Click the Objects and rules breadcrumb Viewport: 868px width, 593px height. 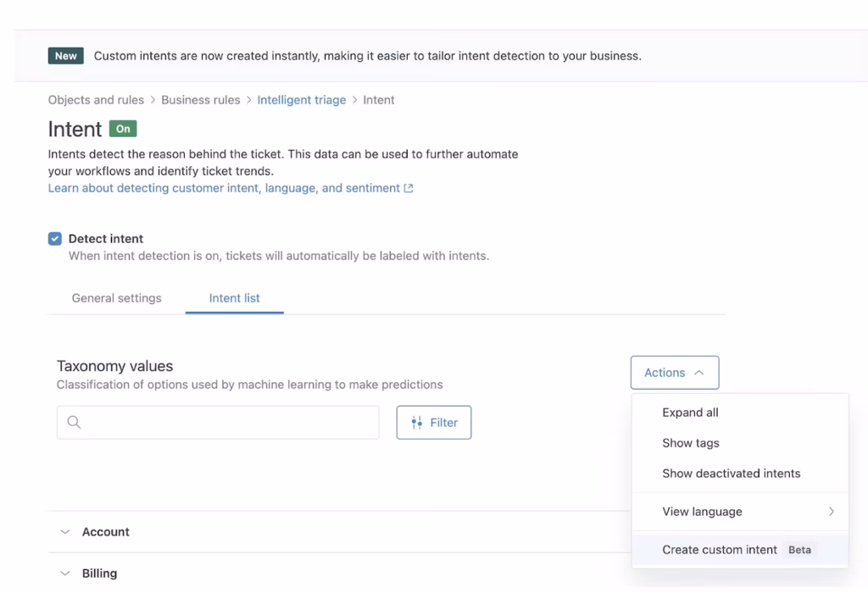point(96,100)
